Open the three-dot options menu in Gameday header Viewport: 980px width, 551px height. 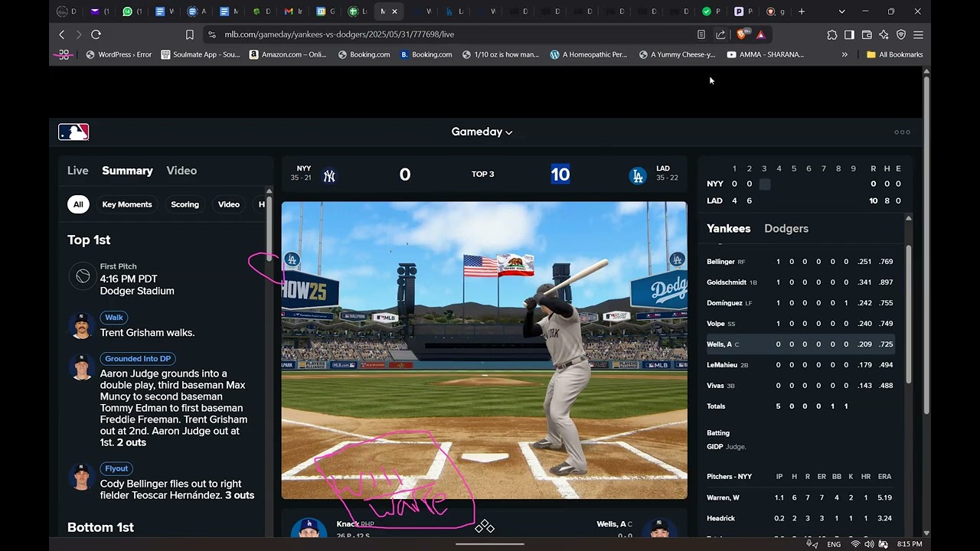pyautogui.click(x=902, y=132)
